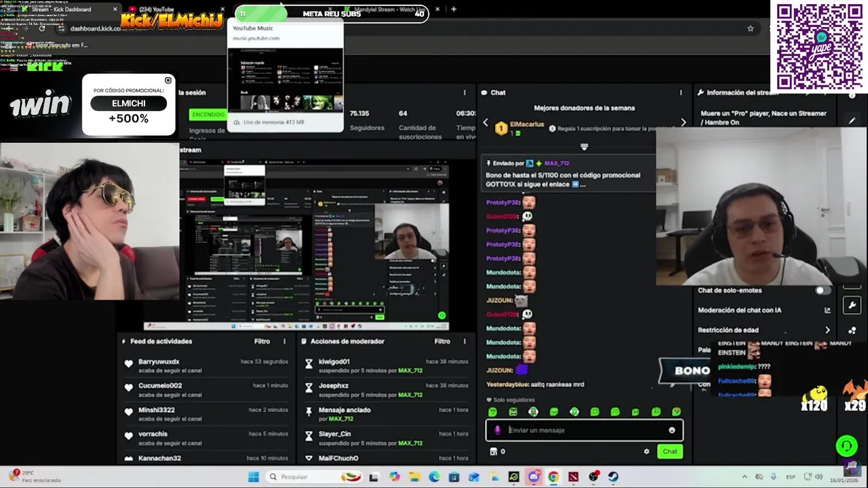The image size is (868, 488).
Task: Open chat settings gear icon
Action: 646,451
